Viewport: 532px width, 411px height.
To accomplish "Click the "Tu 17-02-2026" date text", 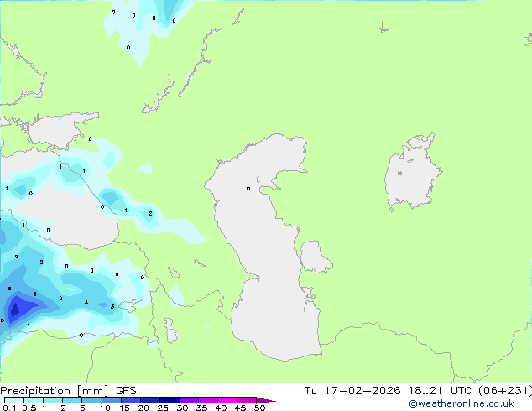I will [352, 391].
